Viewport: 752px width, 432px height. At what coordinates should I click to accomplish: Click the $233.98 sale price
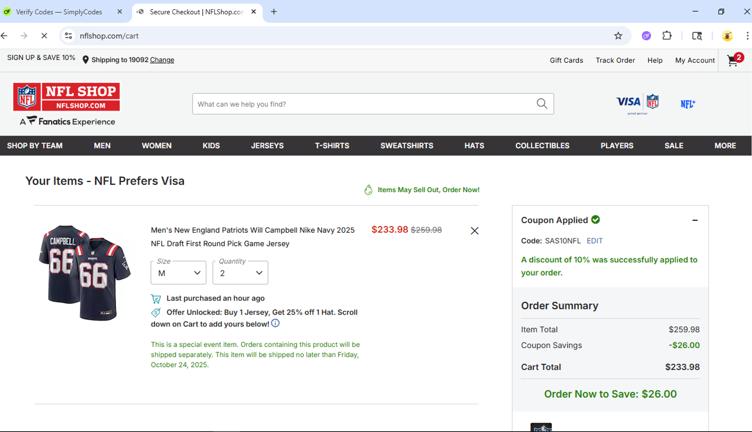pos(389,230)
